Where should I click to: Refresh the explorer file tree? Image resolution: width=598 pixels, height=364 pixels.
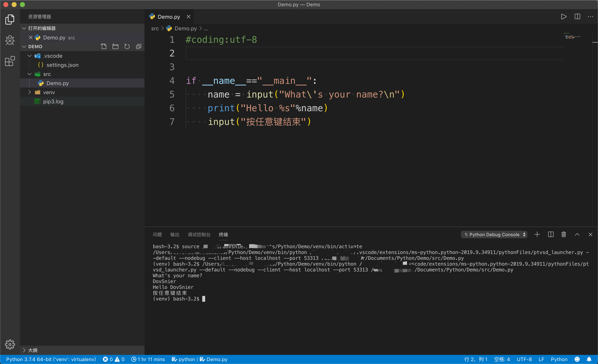(x=127, y=46)
